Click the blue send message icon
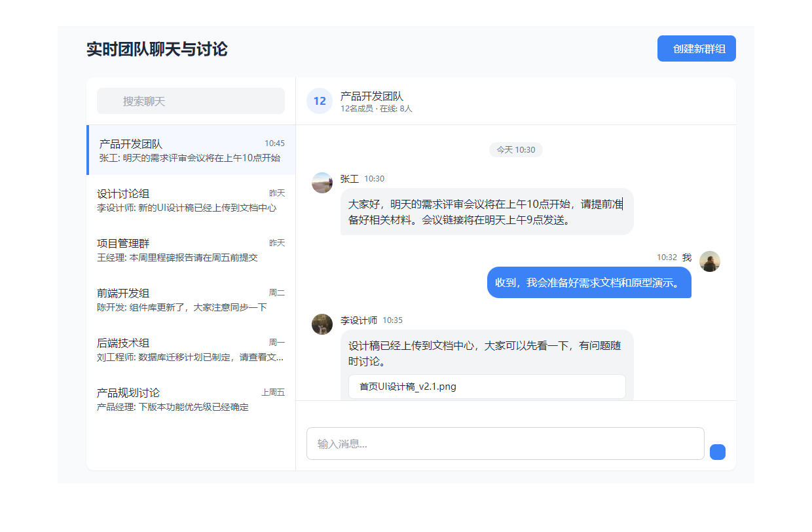The width and height of the screenshot is (812, 532). point(718,451)
